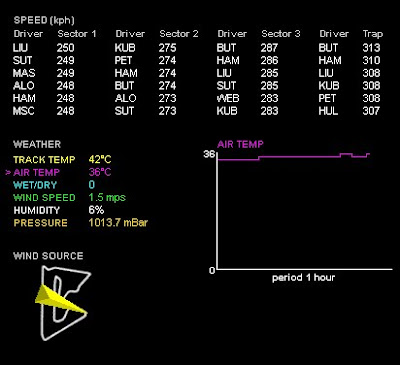Select LIU's 250 Sector 1 entry

(x=43, y=48)
